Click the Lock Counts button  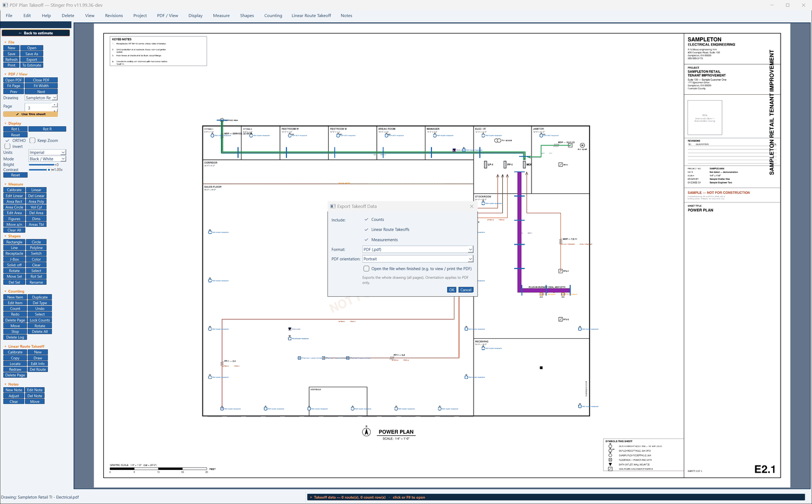[40, 320]
